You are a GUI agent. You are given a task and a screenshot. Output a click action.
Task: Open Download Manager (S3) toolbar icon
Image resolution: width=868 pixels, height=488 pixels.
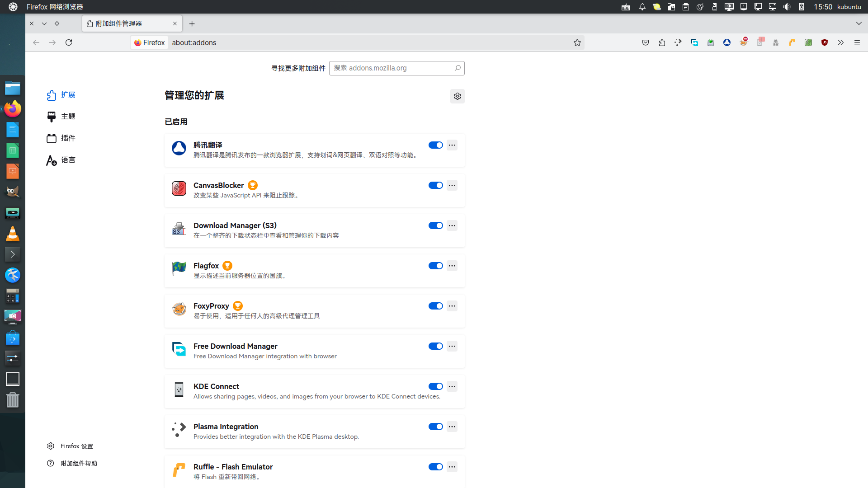[711, 42]
